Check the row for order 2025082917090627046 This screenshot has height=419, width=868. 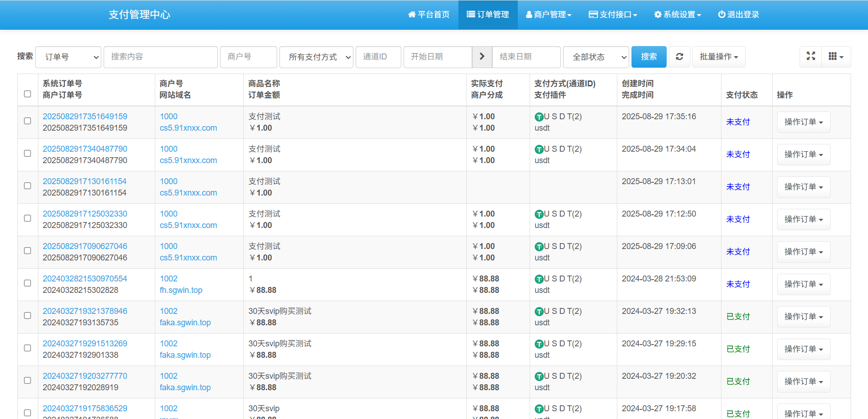coord(27,251)
